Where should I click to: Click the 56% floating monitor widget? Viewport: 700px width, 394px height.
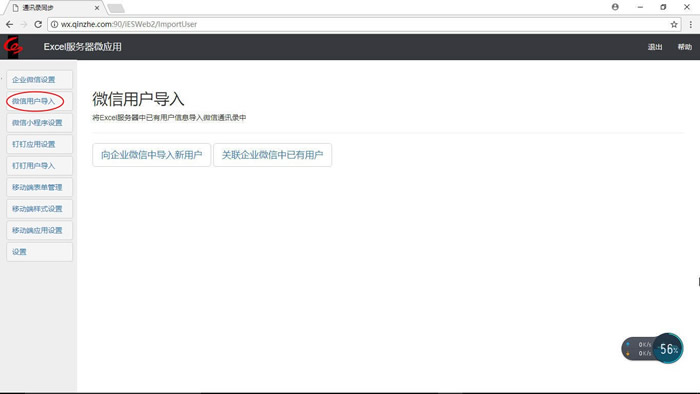point(653,348)
